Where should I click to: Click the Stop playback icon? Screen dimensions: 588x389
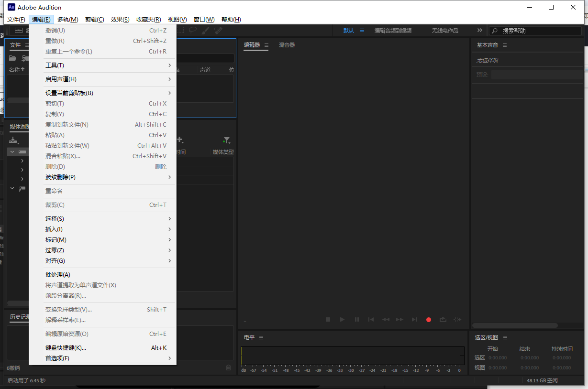point(328,319)
